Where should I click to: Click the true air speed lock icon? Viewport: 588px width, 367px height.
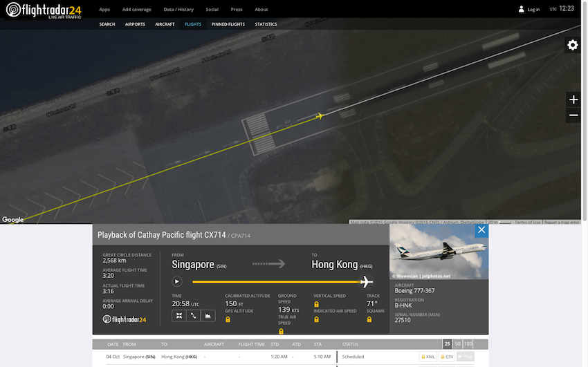pos(281,331)
